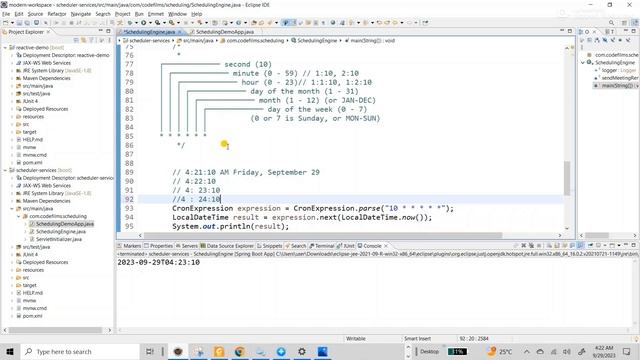Maximize the Console panel
Screen dimensions: 640x360
coord(633,245)
